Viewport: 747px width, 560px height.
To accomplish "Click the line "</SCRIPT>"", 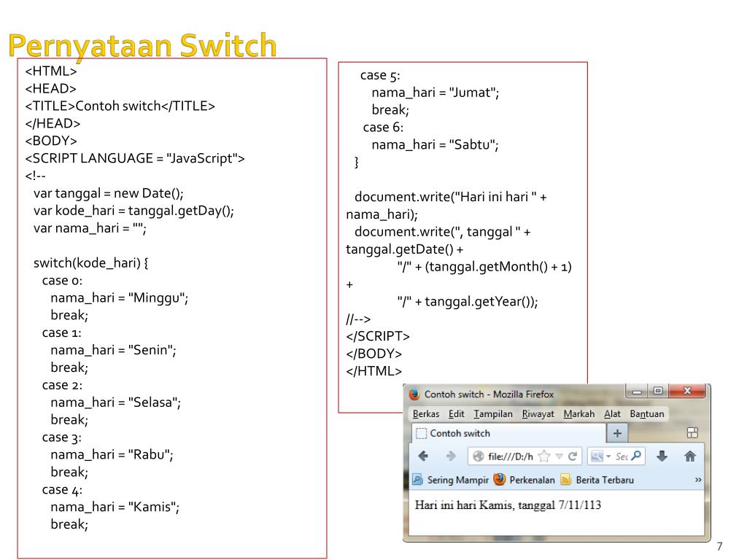I will pos(378,336).
